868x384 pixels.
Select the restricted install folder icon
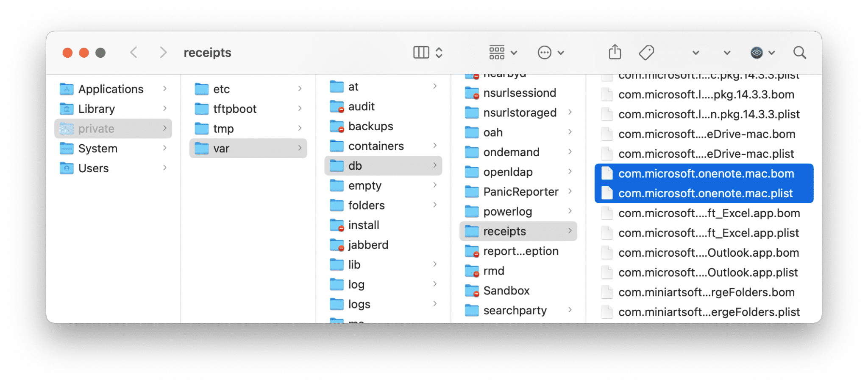[337, 225]
